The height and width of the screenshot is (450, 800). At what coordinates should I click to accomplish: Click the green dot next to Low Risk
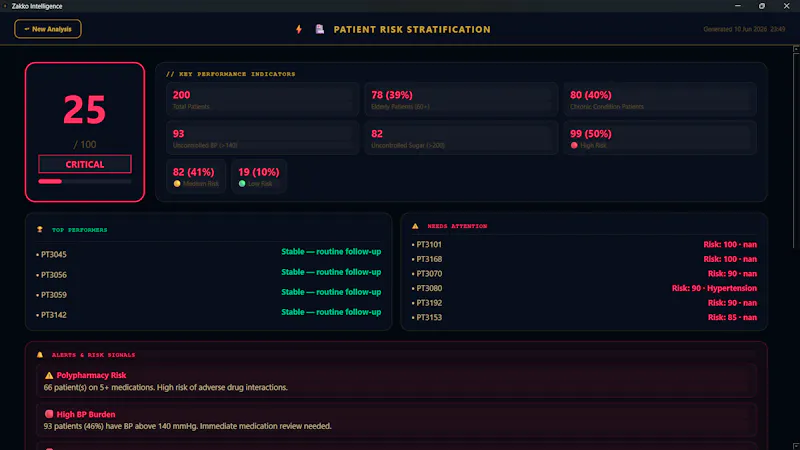click(242, 184)
